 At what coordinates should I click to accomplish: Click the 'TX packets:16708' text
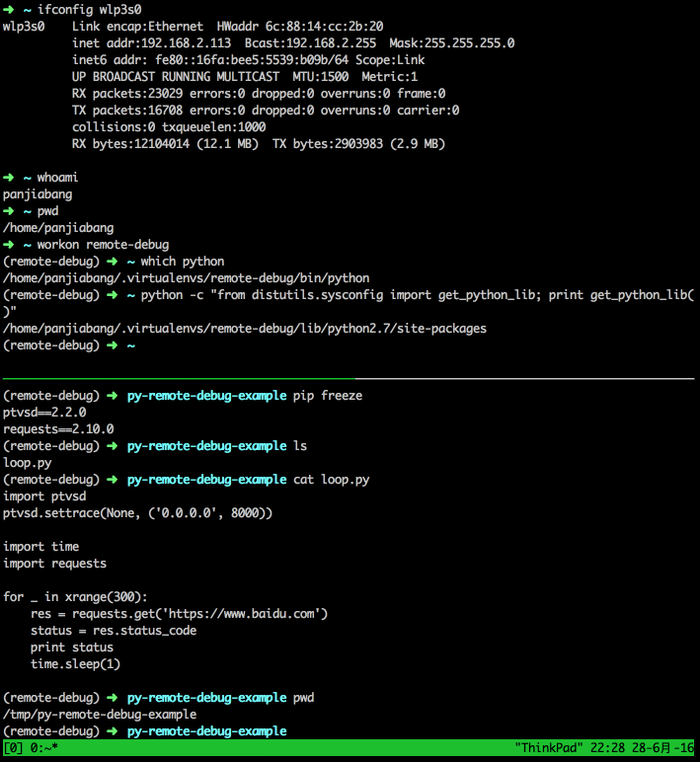click(127, 111)
